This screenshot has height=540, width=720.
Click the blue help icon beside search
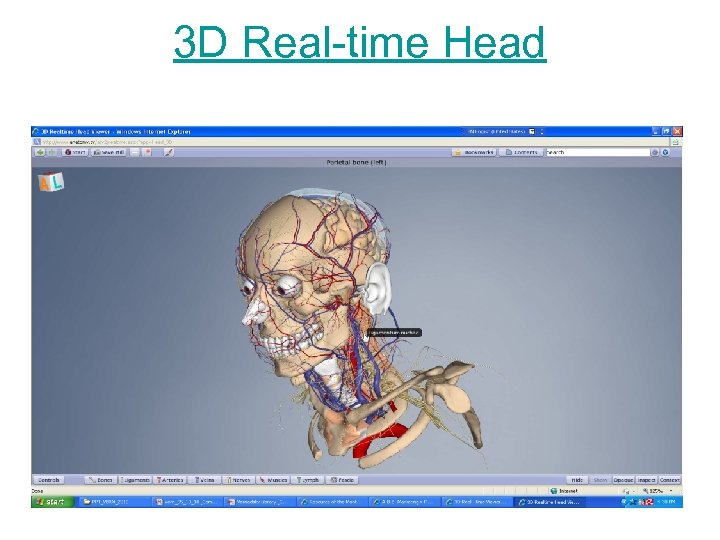coord(665,152)
